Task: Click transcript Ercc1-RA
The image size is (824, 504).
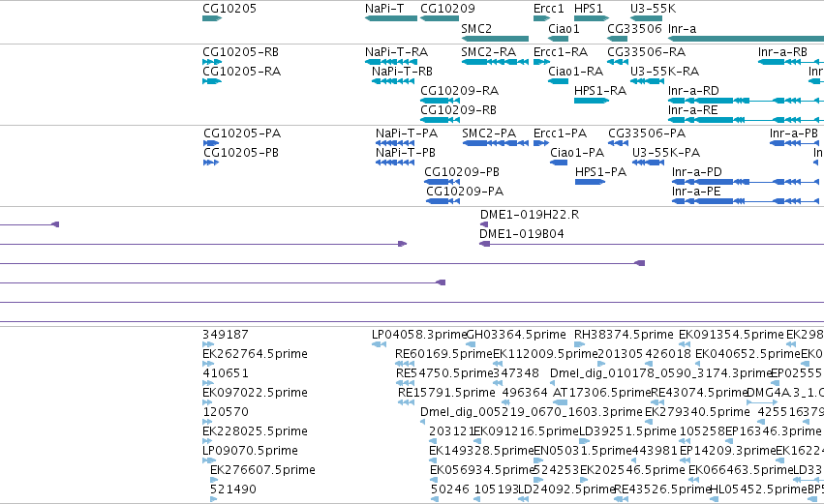Action: tap(541, 62)
